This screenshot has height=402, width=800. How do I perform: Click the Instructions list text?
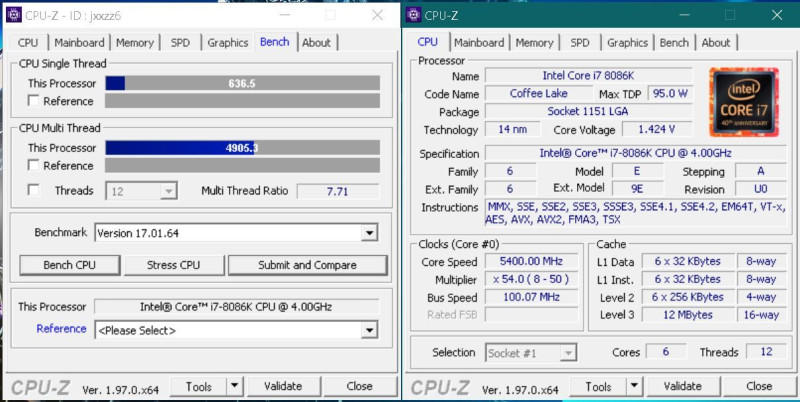pyautogui.click(x=636, y=214)
